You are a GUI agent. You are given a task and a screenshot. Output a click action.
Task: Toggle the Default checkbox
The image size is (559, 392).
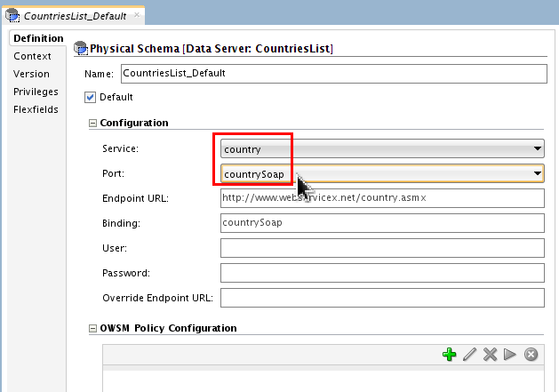coord(90,97)
